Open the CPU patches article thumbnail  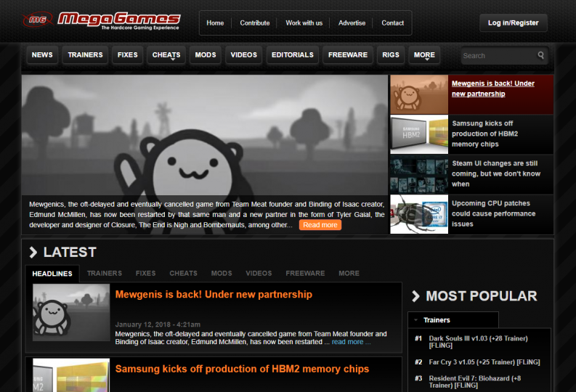(419, 214)
